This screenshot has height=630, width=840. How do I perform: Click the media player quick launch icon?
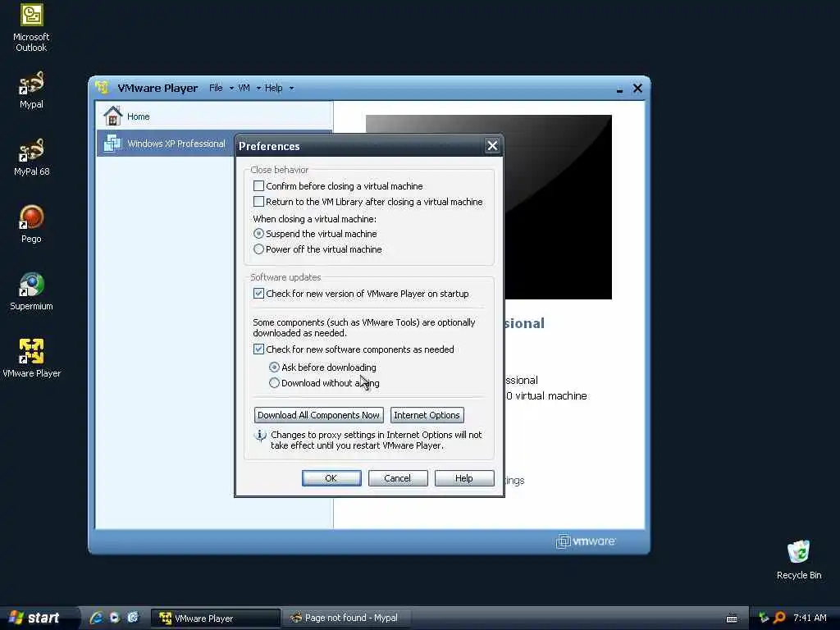(x=115, y=618)
